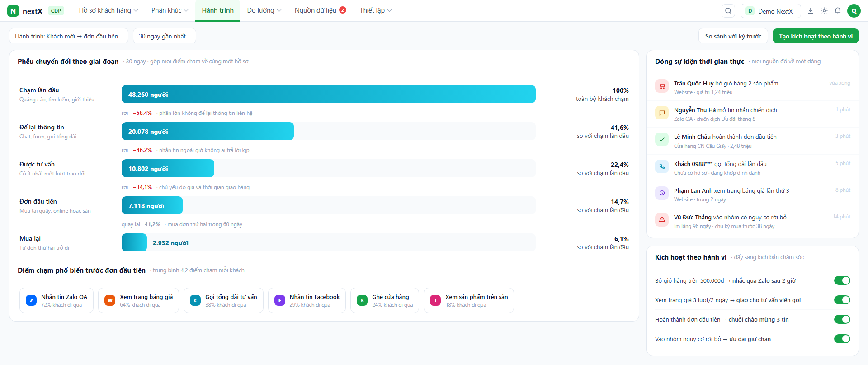Image resolution: width=868 pixels, height=365 pixels.
Task: Open the notifications bell
Action: pos(838,11)
